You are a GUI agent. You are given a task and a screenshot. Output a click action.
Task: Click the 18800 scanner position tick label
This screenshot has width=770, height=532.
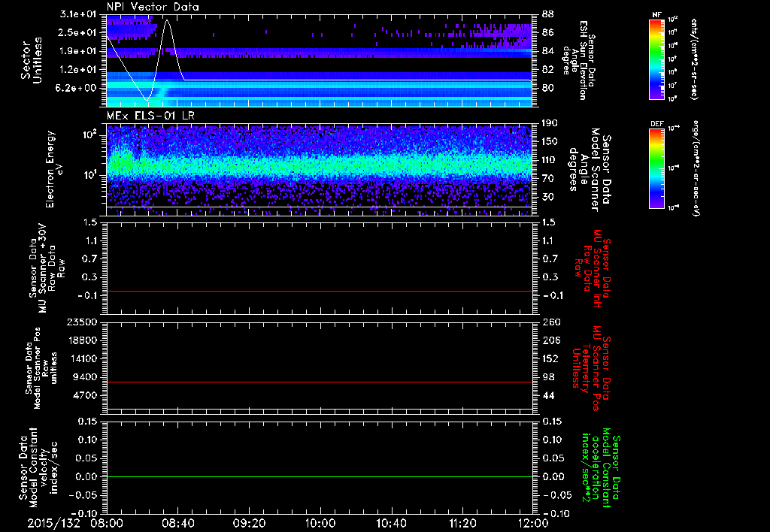point(83,340)
